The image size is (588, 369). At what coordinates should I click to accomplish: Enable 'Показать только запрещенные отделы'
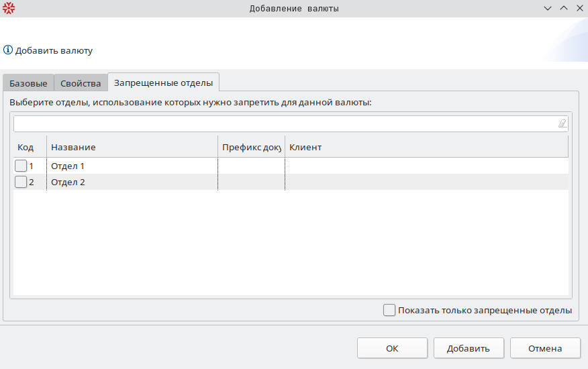coord(389,310)
